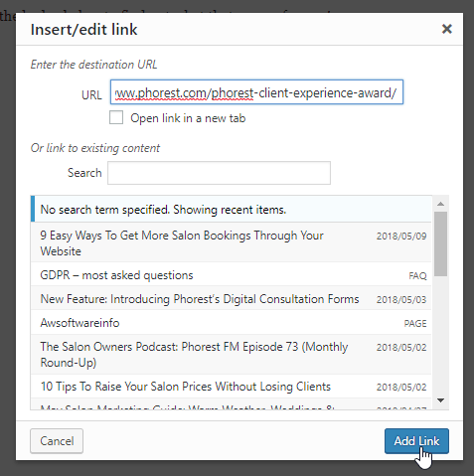Enable Open link in a new tab
Viewport: 474px width, 476px height.
(116, 117)
